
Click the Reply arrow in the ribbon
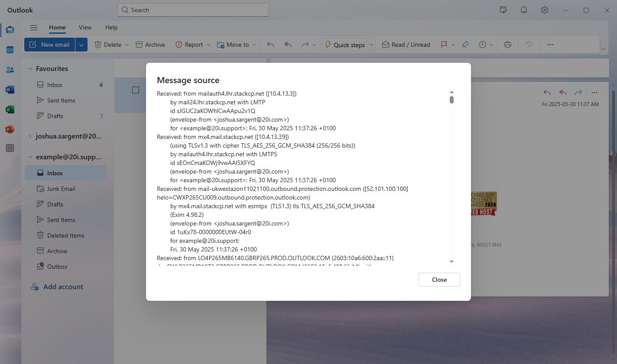271,45
